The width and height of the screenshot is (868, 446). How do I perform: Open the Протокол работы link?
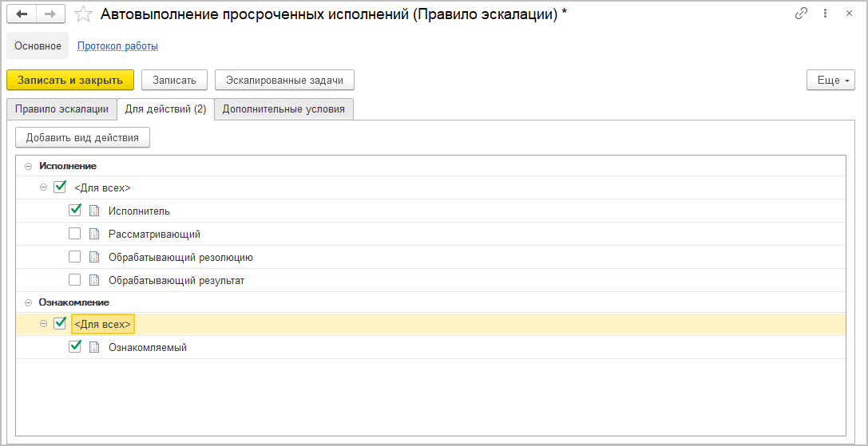(x=117, y=46)
